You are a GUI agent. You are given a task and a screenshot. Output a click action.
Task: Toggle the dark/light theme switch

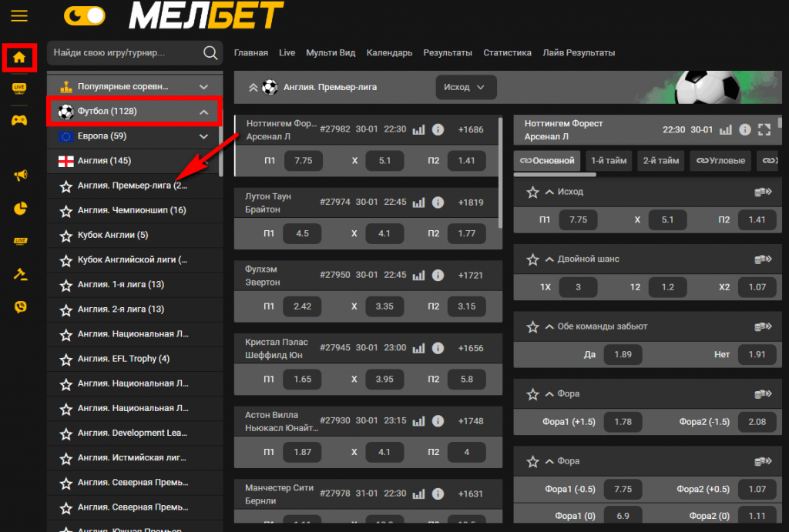pyautogui.click(x=85, y=16)
